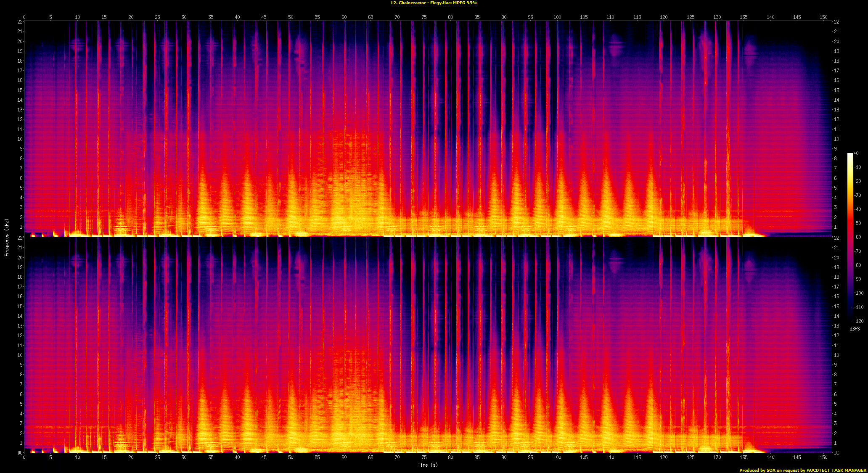The height and width of the screenshot is (473, 868).
Task: Click the 100 second marker on top time axis
Action: 557,17
